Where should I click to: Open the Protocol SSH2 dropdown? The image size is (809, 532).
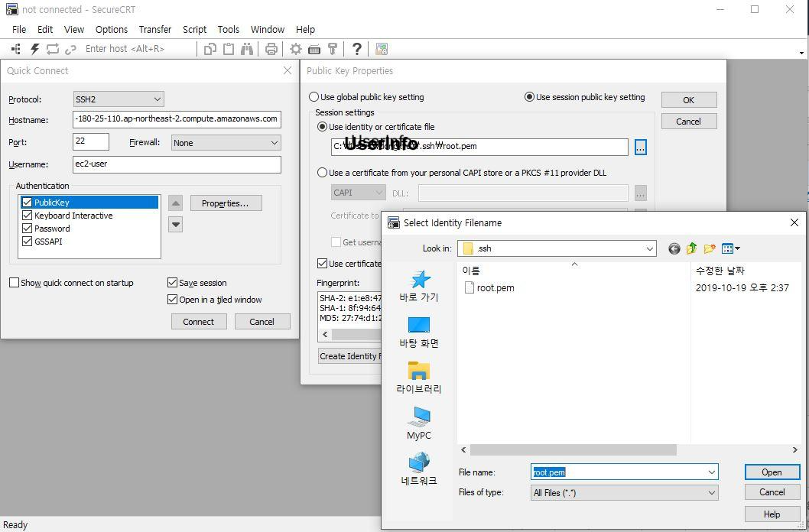pos(119,99)
